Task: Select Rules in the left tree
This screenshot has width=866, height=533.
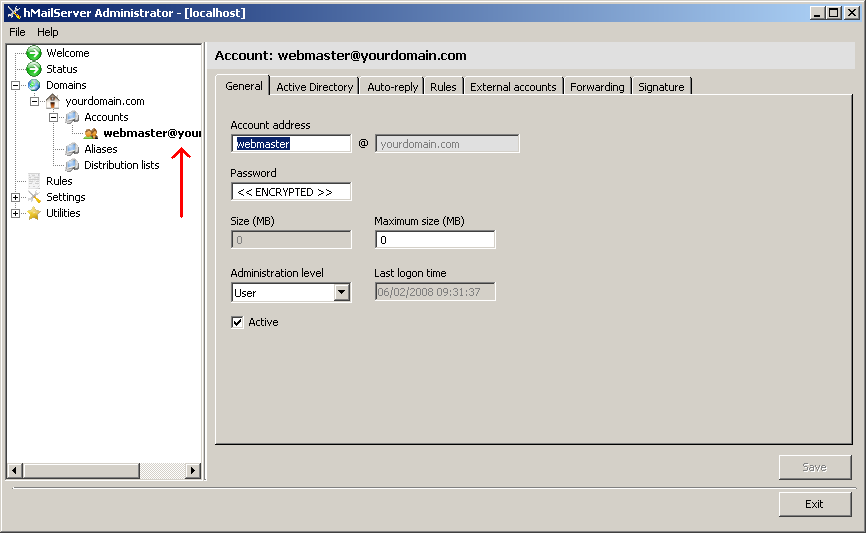Action: [59, 181]
